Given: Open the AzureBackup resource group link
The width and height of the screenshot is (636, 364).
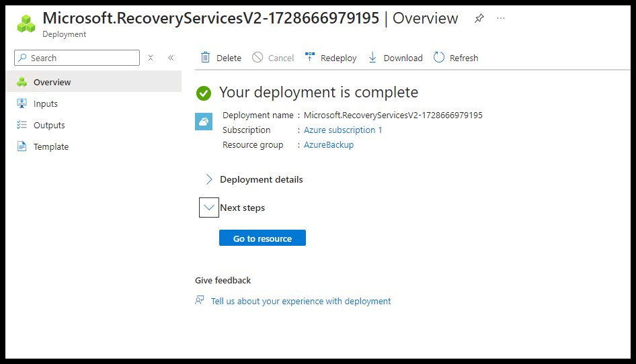Looking at the screenshot, I should pos(329,144).
